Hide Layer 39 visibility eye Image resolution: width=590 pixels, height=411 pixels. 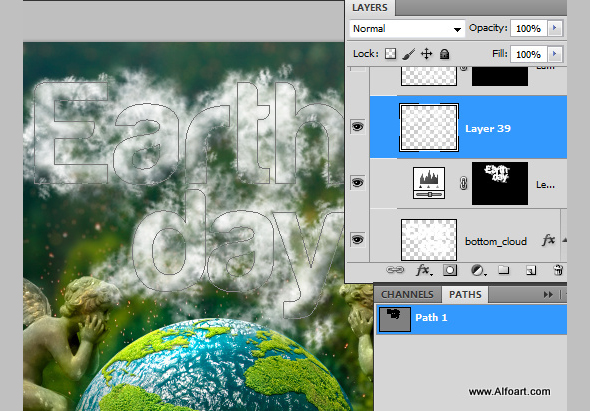click(357, 126)
